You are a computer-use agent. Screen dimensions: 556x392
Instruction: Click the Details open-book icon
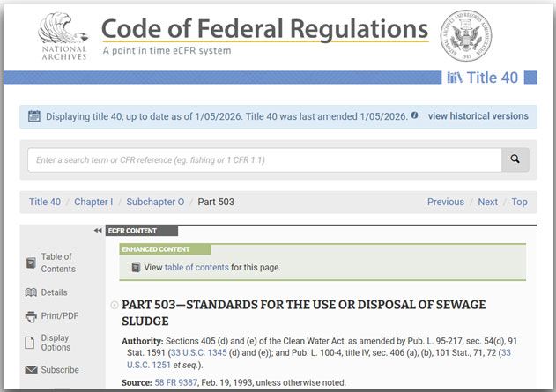click(x=31, y=292)
